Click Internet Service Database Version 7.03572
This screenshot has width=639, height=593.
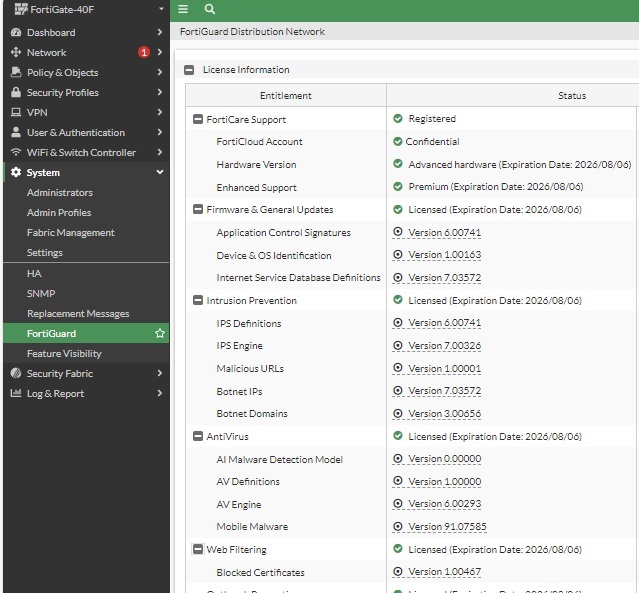[x=445, y=278]
